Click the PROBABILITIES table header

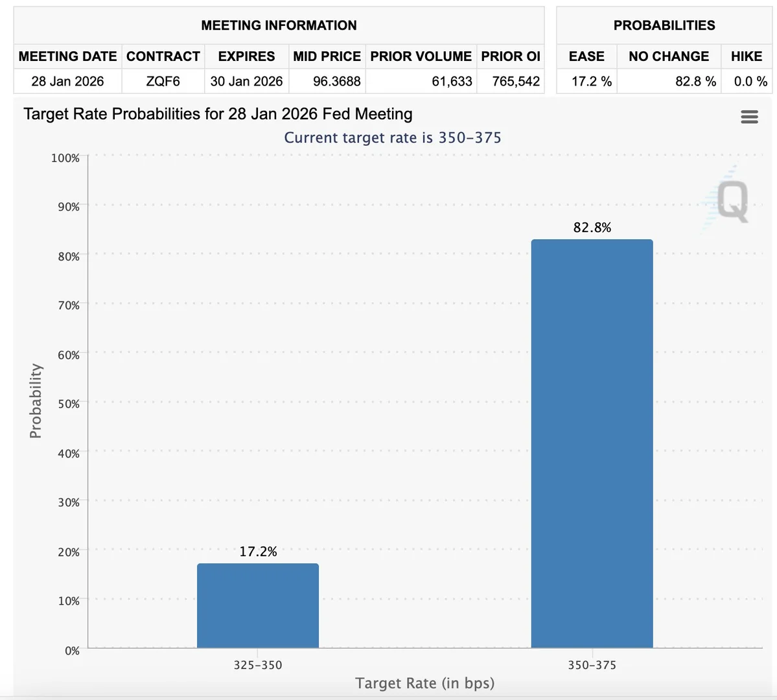pyautogui.click(x=664, y=25)
